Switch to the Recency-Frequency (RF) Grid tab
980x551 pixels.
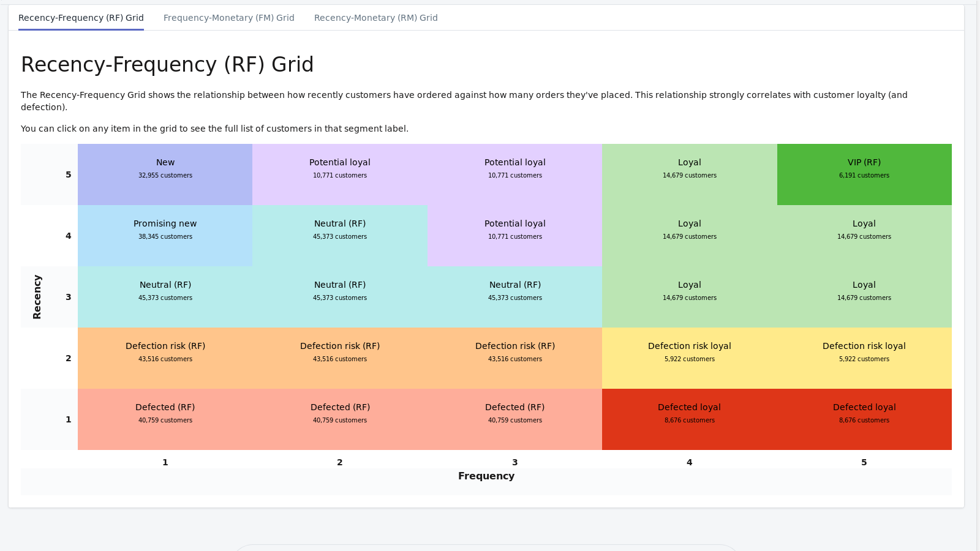[81, 18]
